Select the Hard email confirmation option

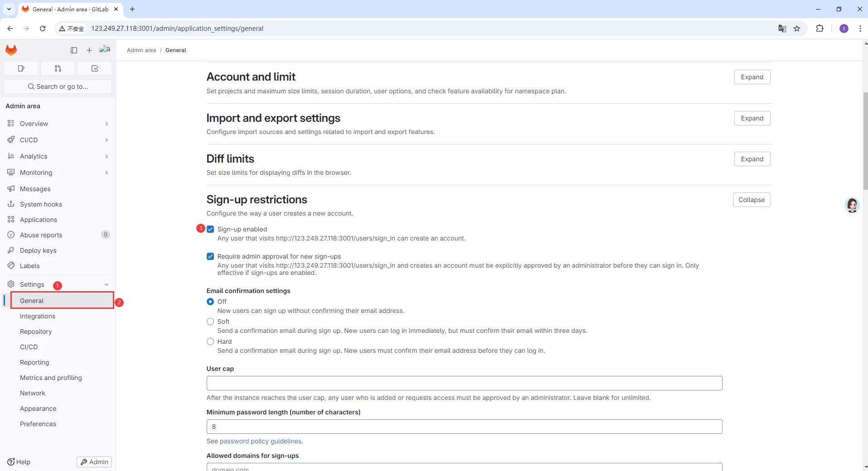pyautogui.click(x=210, y=341)
